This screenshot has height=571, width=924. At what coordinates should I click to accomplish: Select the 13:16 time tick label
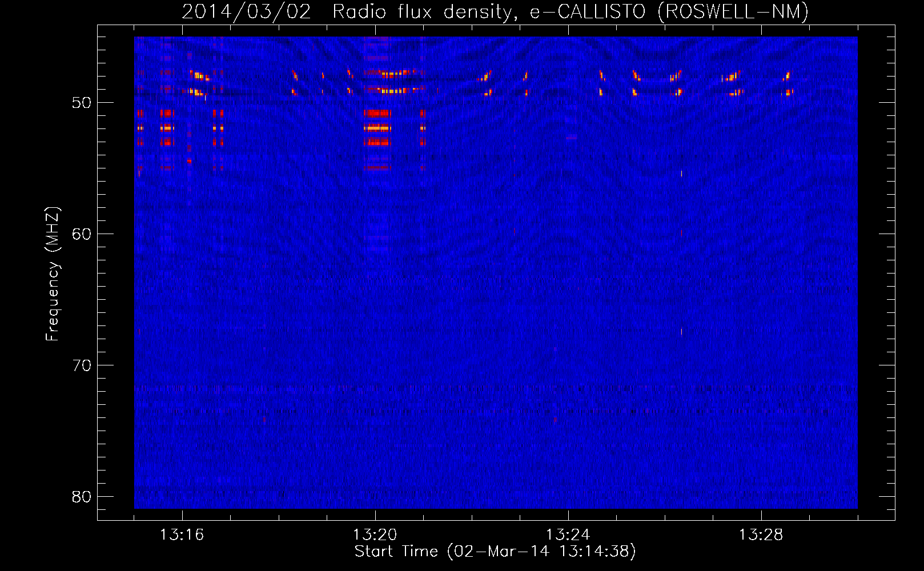click(182, 535)
